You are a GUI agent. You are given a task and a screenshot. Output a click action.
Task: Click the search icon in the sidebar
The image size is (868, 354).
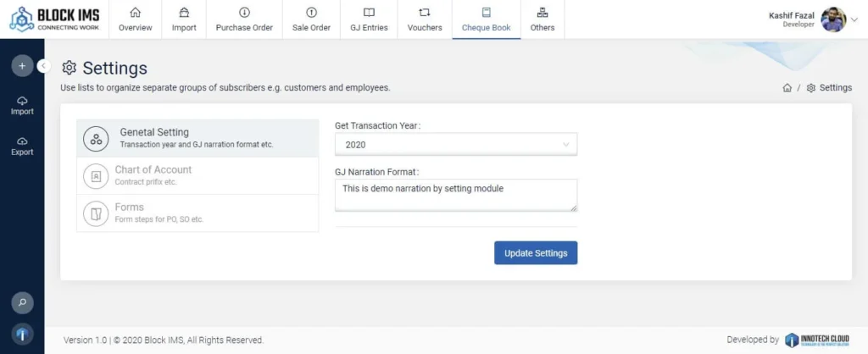(x=22, y=301)
